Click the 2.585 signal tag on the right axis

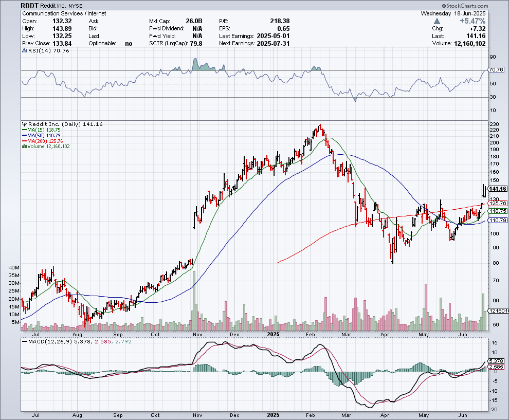496,367
